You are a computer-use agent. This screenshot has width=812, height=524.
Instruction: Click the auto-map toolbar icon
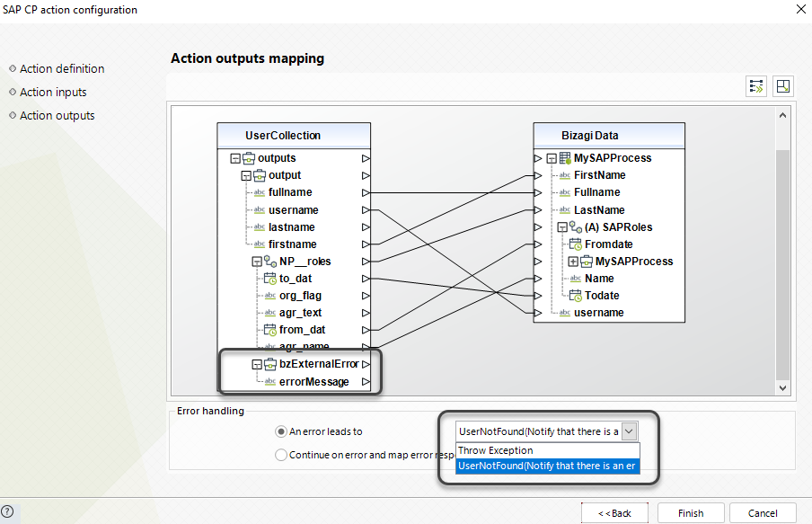coord(756,86)
